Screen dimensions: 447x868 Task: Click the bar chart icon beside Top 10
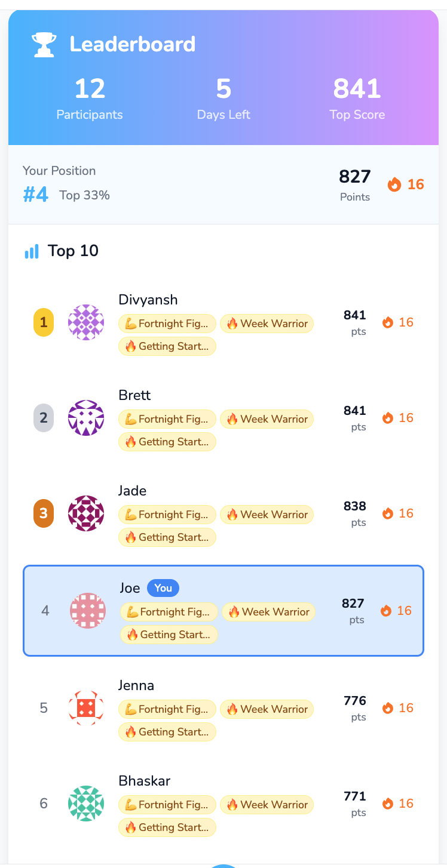click(32, 251)
